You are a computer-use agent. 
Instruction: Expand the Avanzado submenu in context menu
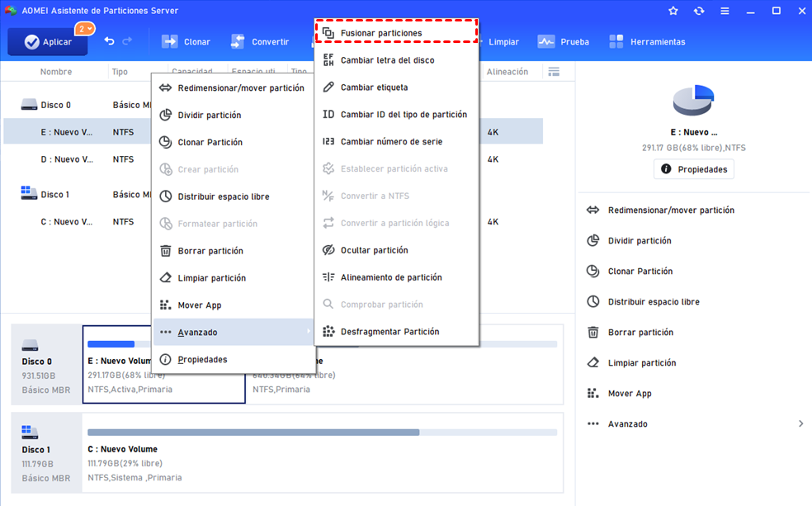coord(233,332)
